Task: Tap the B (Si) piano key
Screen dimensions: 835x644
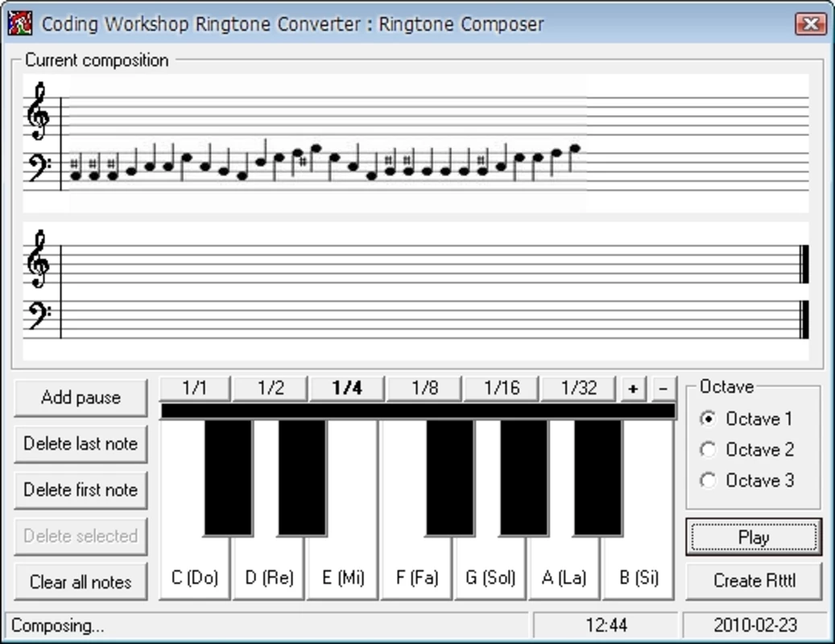Action: click(639, 569)
